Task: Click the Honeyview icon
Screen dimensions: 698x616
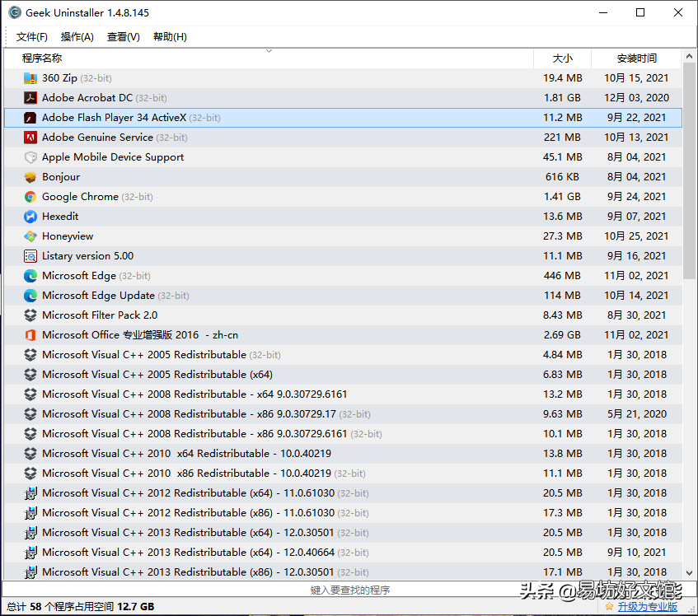Action: coord(30,236)
